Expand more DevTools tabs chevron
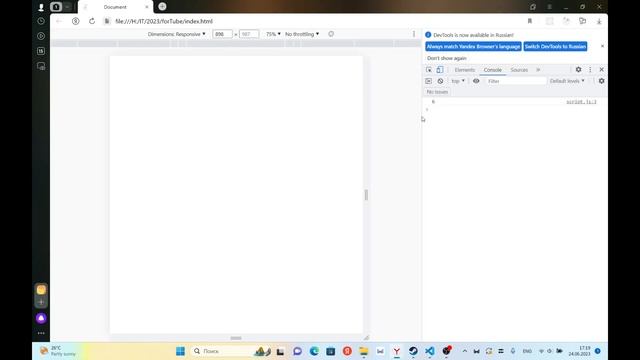 538,70
